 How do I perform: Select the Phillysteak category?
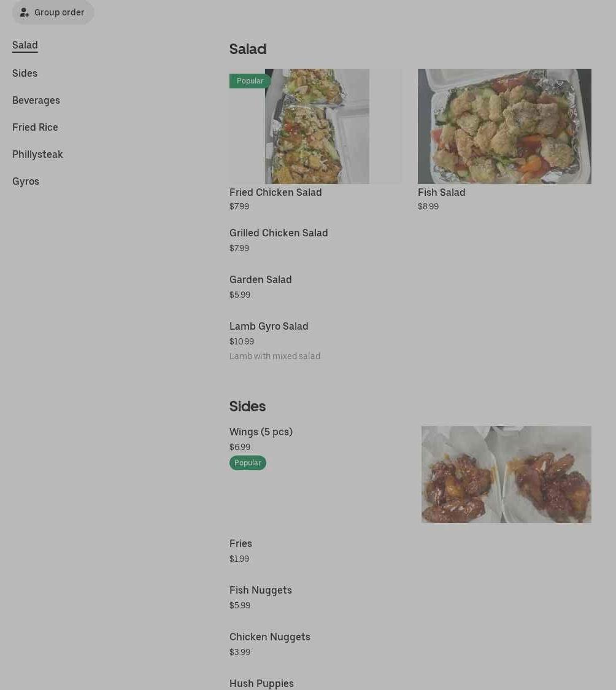[x=38, y=155]
